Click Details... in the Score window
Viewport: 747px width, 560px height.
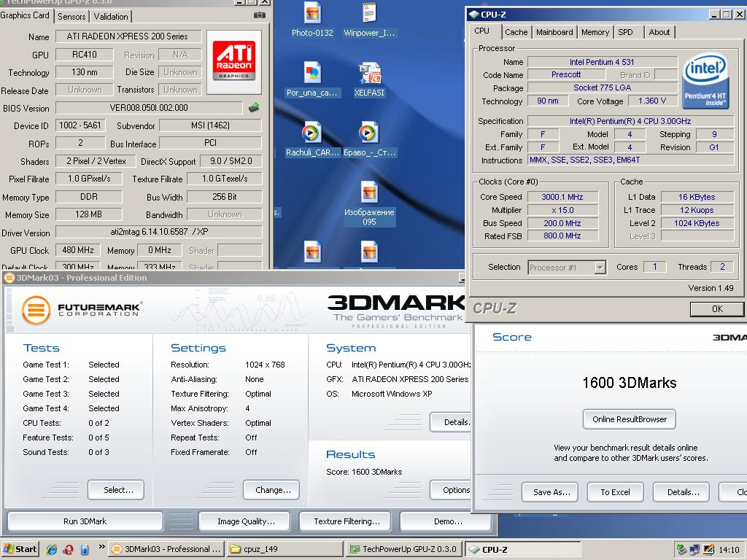pyautogui.click(x=681, y=492)
